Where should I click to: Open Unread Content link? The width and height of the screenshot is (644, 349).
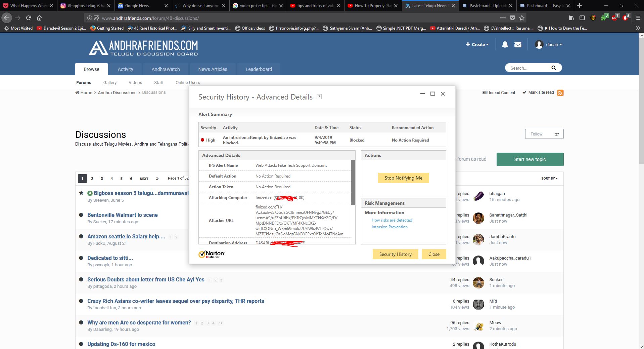pyautogui.click(x=499, y=93)
